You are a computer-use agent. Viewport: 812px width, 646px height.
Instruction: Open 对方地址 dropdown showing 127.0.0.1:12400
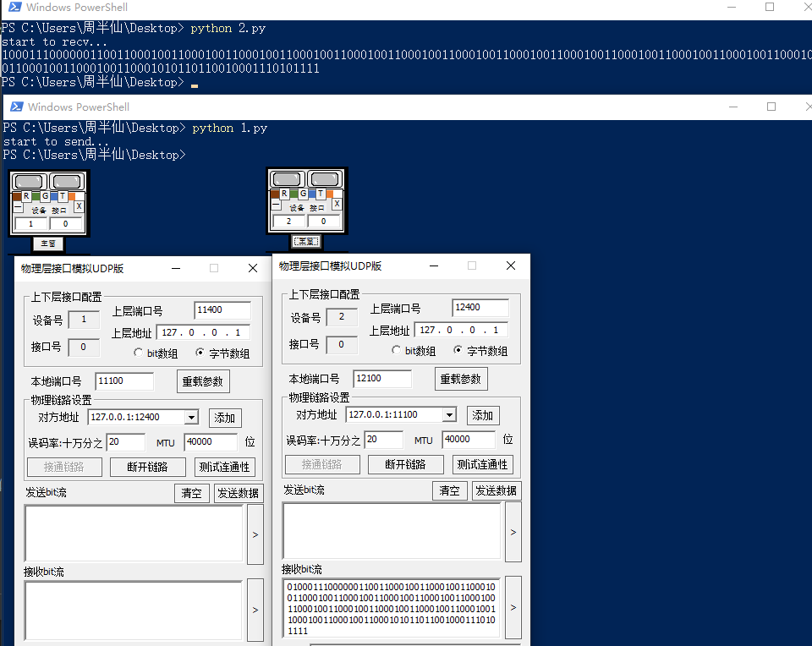[192, 417]
